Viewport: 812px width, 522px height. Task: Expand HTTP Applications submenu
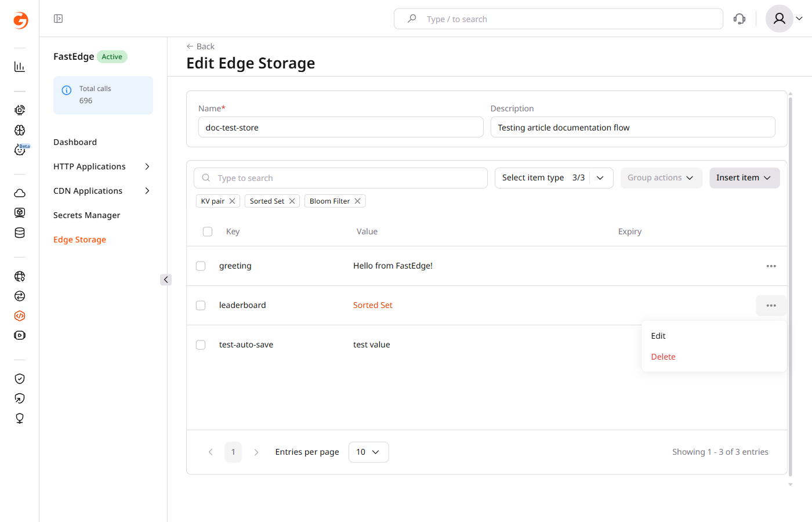tap(147, 166)
